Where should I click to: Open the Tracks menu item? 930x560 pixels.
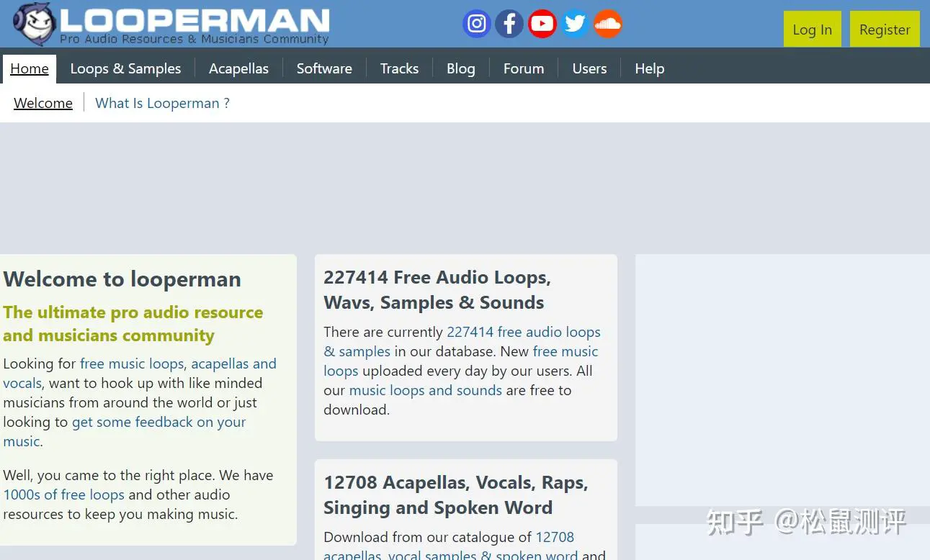click(x=399, y=68)
